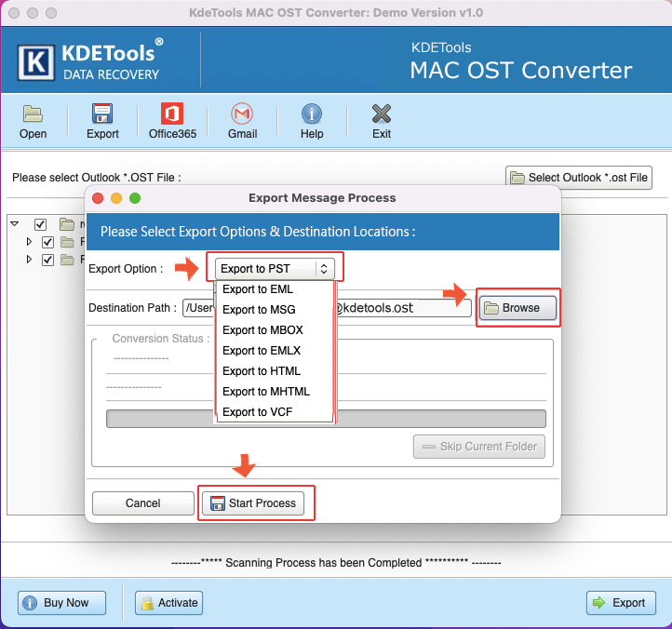Toggle the second tree row checkbox
Viewport: 672px width, 629px height.
pyautogui.click(x=47, y=242)
